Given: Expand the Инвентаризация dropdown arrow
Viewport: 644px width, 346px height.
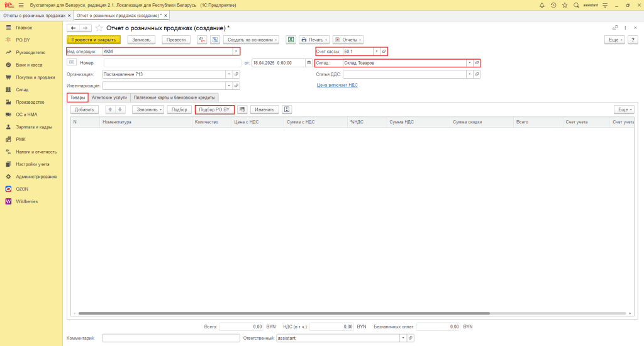Looking at the screenshot, I should coord(229,86).
